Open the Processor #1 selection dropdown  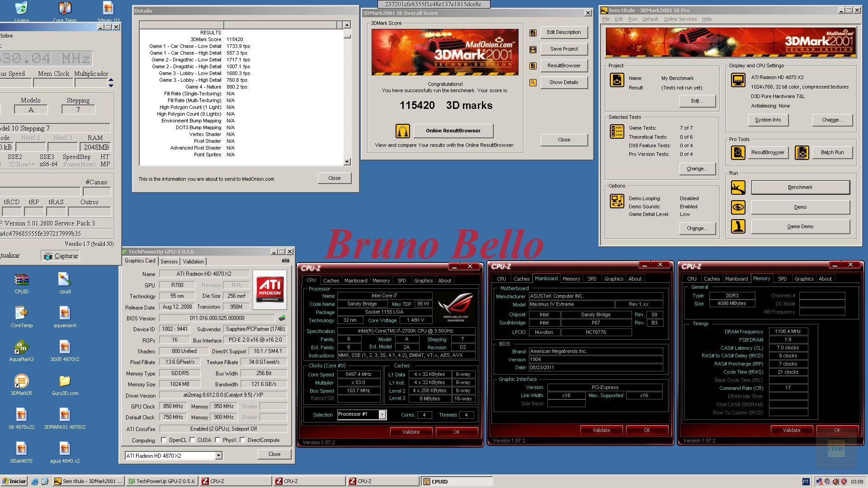pos(382,414)
